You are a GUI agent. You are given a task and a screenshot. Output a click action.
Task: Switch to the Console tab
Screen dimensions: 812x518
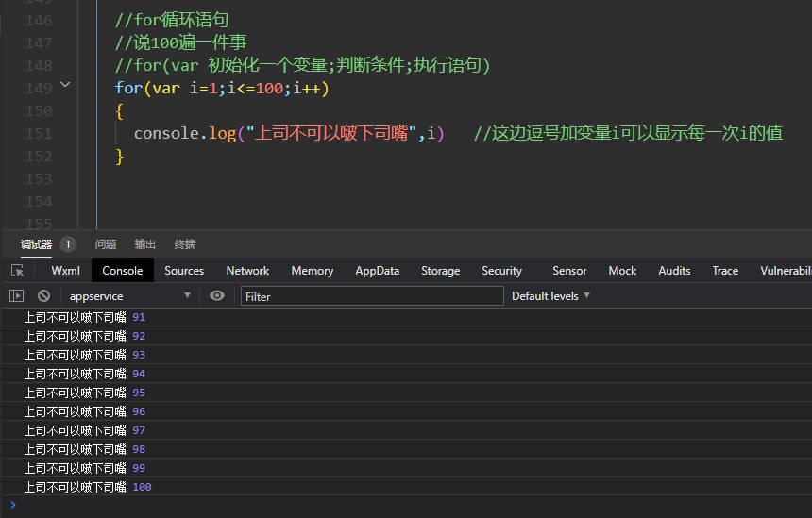pos(122,271)
